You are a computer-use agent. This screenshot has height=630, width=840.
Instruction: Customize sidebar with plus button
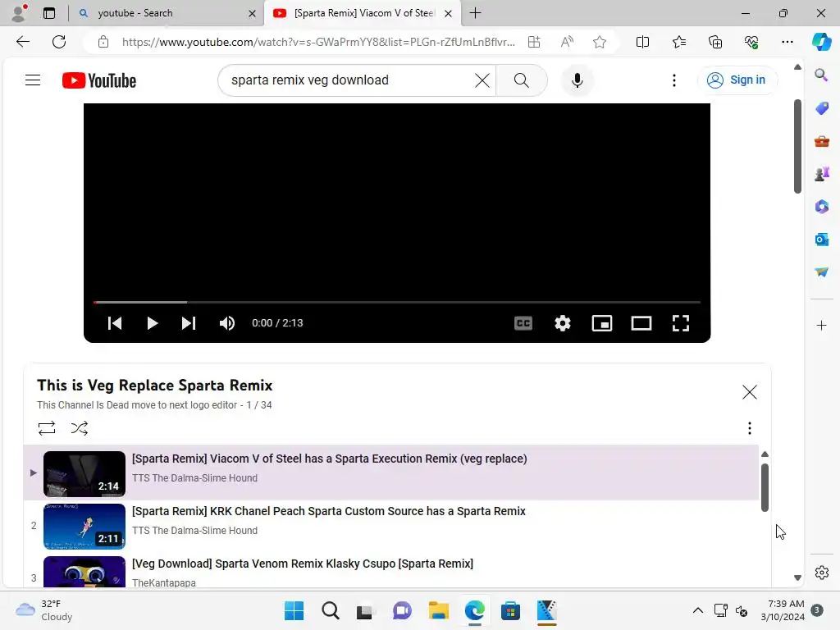[x=821, y=325]
